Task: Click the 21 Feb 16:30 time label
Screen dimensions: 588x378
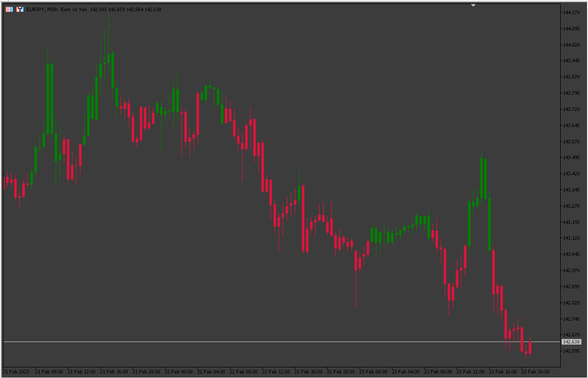Action: click(x=114, y=372)
